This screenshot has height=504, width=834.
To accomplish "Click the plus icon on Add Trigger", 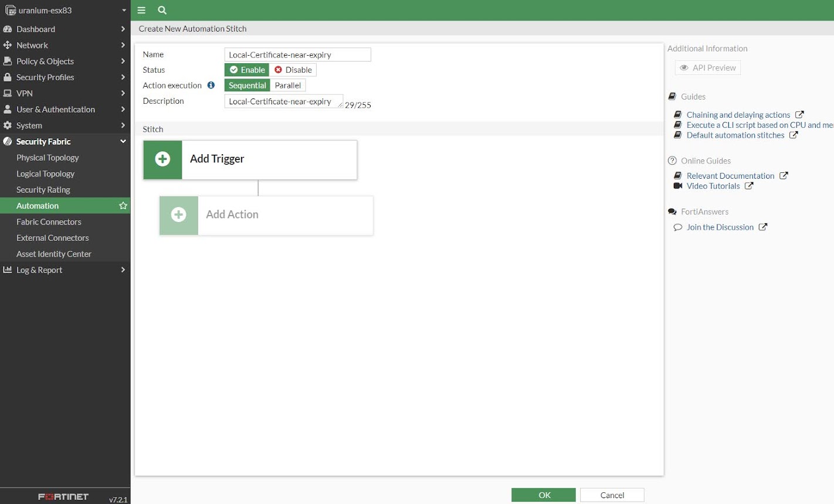I will (x=162, y=159).
